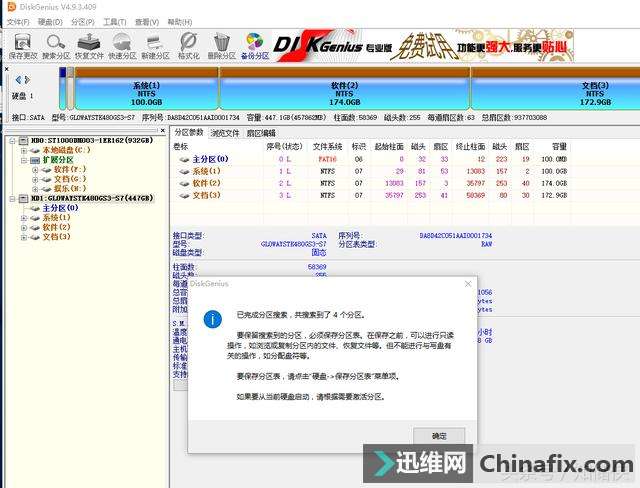Select the 系统(1) row in the partition table
The image size is (640, 488).
point(371,171)
